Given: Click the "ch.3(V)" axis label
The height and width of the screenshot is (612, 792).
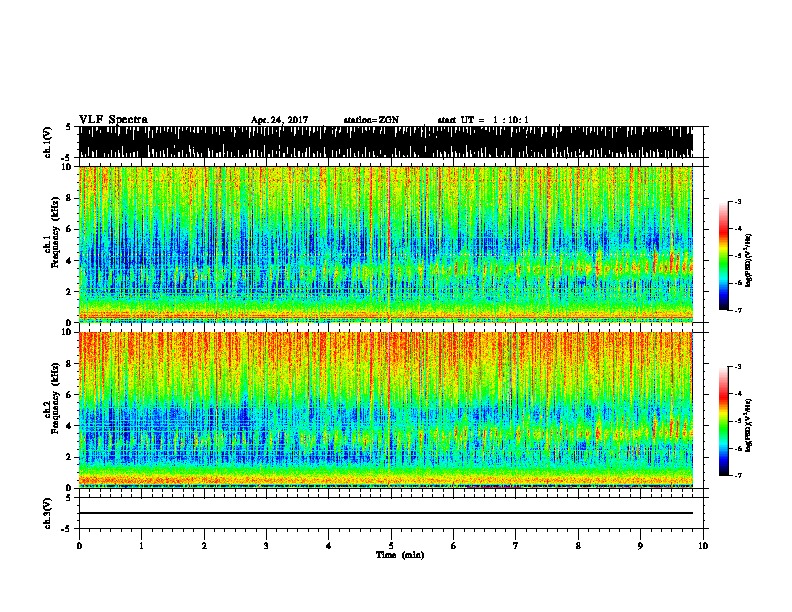Looking at the screenshot, I should coord(48,514).
